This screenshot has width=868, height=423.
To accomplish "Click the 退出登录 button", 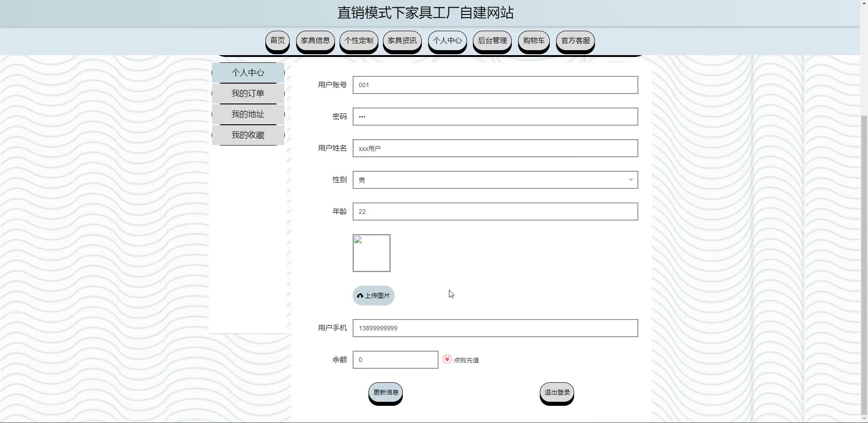I will coord(557,393).
